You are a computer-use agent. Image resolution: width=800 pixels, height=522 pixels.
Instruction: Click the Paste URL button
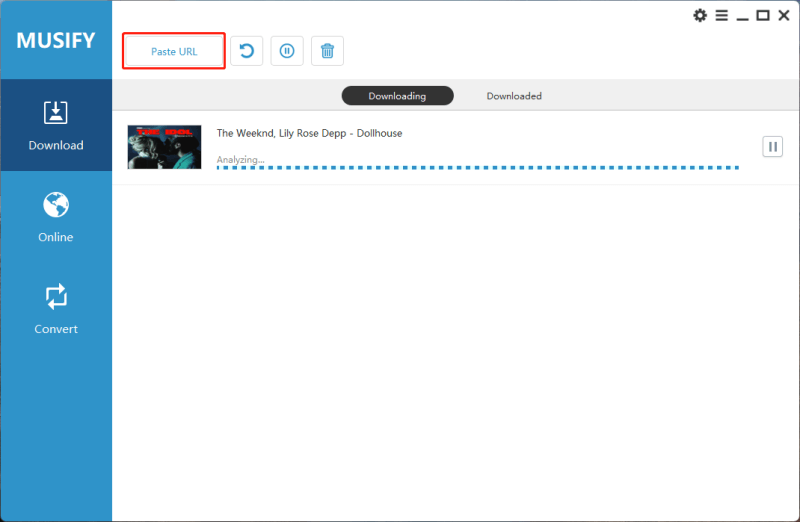click(x=174, y=51)
